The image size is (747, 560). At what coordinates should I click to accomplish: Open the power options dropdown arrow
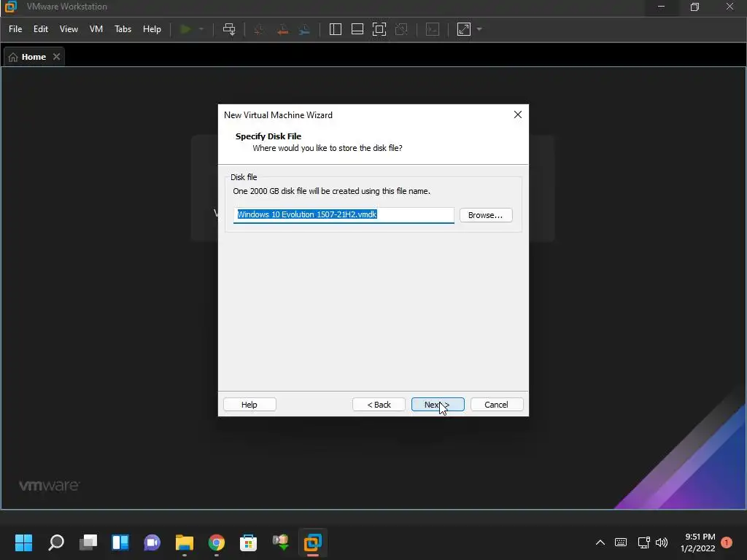coord(201,29)
